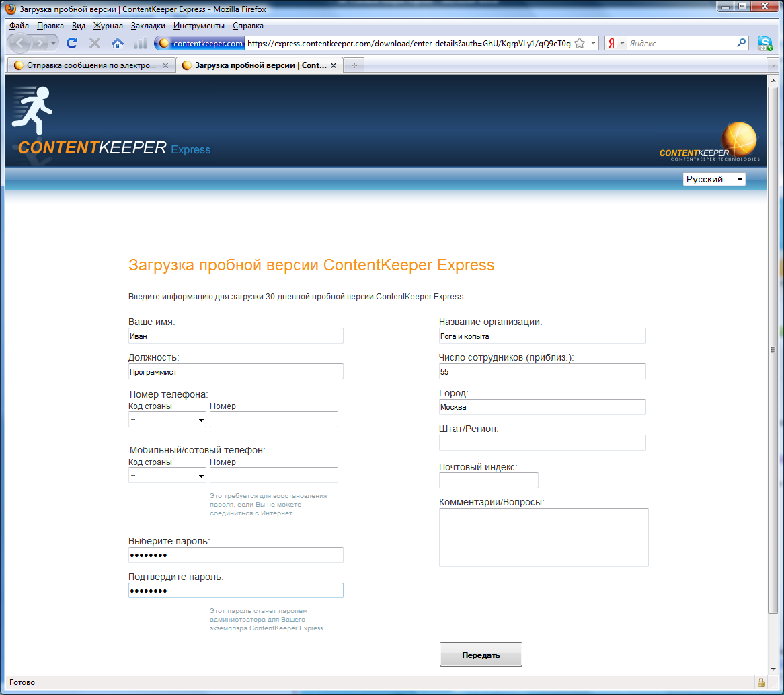Click the Ваше имя field with Иван
The width and height of the screenshot is (784, 695).
235,336
